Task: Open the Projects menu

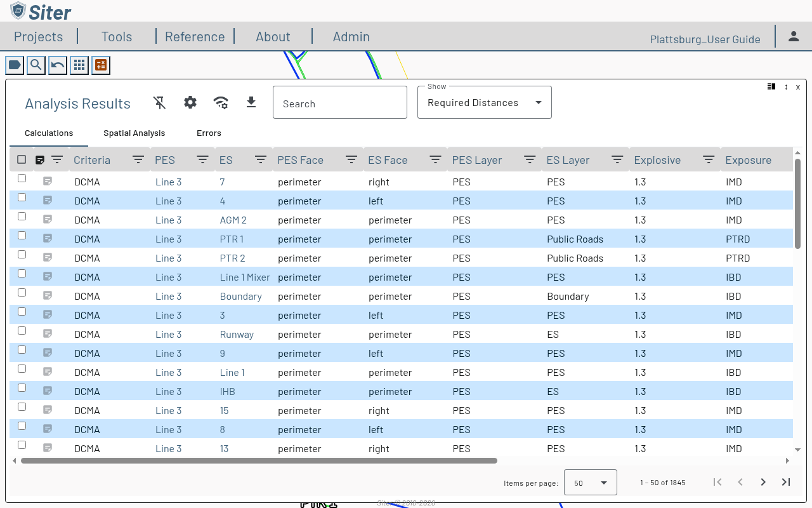Action: pos(39,37)
